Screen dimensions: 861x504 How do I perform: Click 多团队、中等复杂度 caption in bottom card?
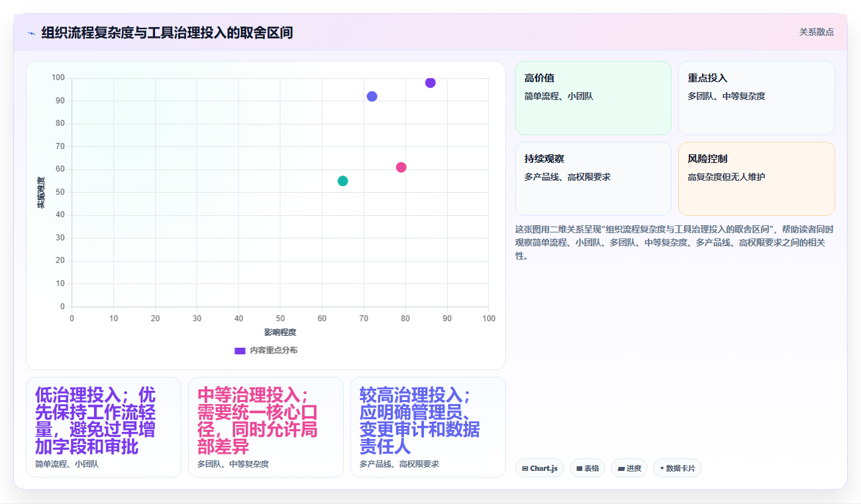pos(233,464)
